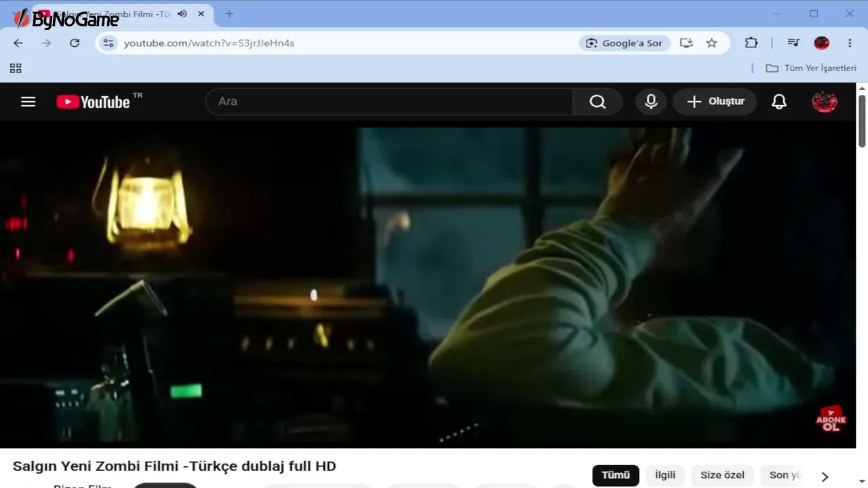Viewport: 868px width, 488px height.
Task: Open the YouTube hamburger guide menu
Action: tap(28, 102)
